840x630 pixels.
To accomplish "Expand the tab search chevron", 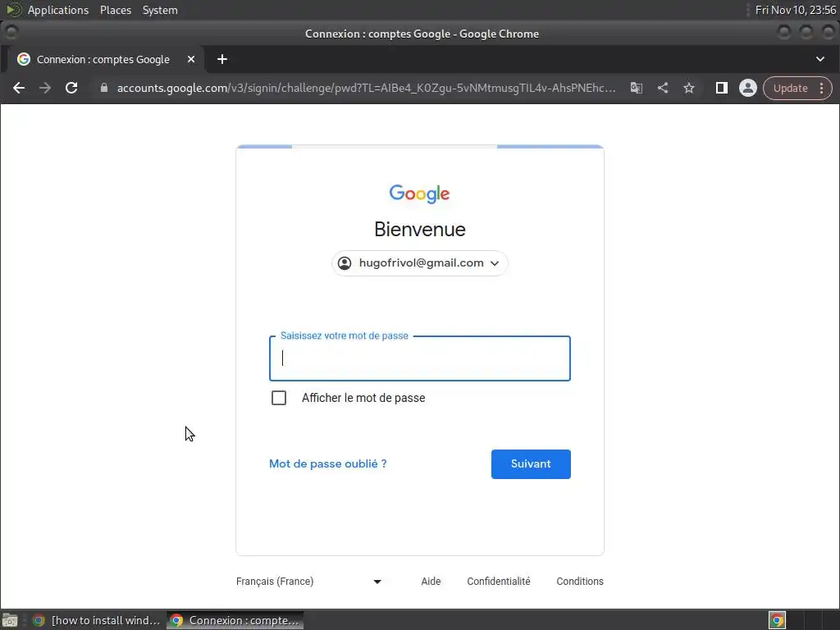I will (x=820, y=59).
